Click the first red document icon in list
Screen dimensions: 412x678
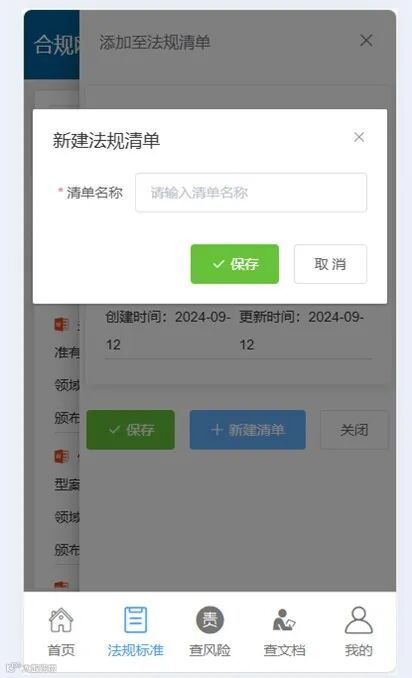click(x=61, y=324)
